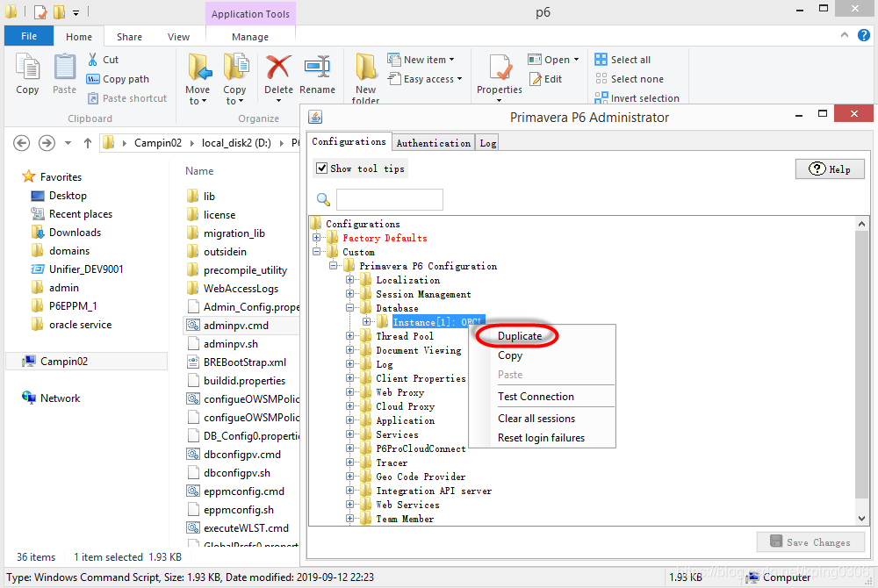
Task: Switch to the Authentication tab
Action: coord(434,143)
